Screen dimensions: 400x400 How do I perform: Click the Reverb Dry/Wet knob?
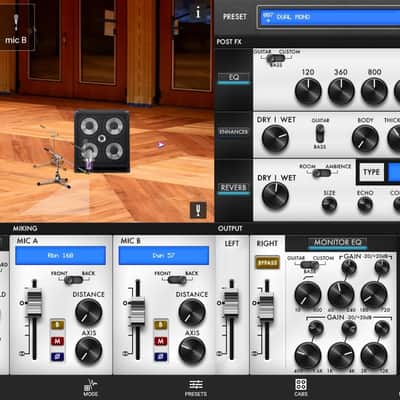click(x=275, y=196)
